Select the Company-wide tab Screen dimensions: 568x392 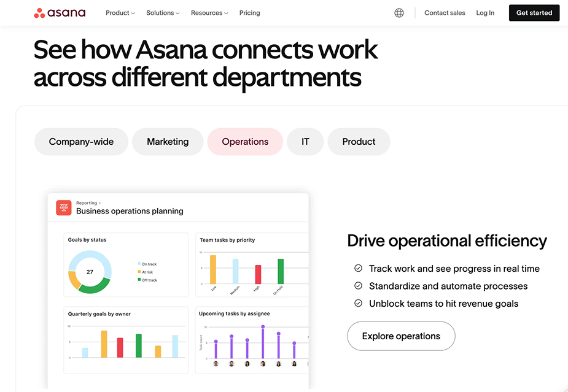(x=81, y=142)
